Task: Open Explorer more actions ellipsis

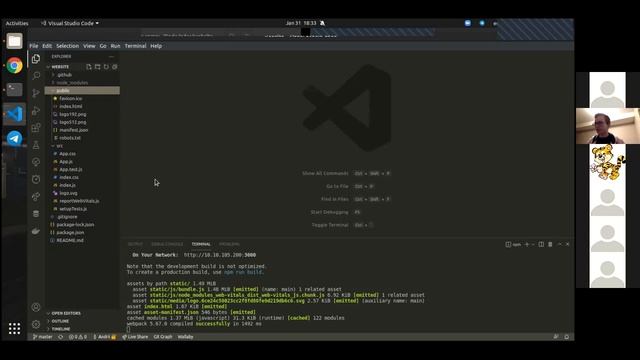Action: [x=111, y=56]
